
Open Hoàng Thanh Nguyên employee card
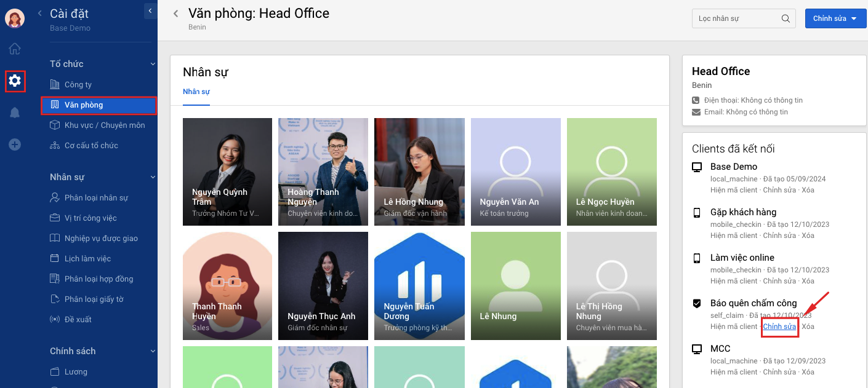click(x=323, y=172)
